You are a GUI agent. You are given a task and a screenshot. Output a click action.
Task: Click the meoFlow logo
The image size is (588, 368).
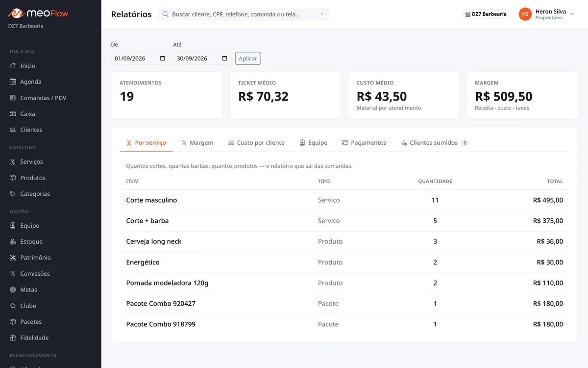click(38, 13)
